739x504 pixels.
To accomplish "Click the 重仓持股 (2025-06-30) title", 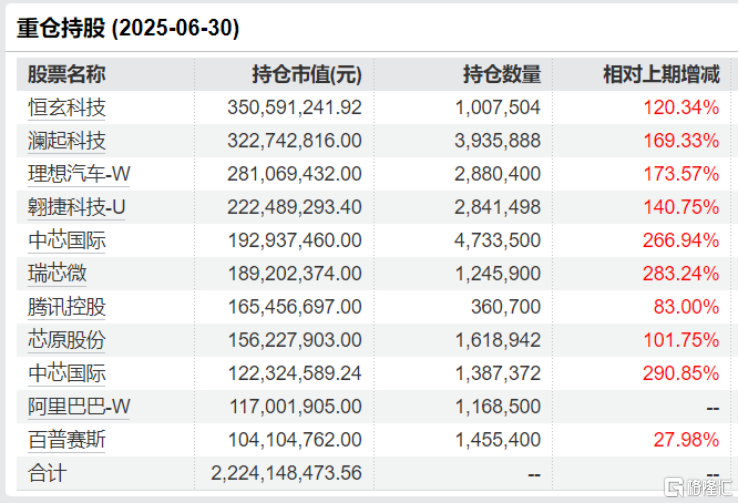I will coord(129,28).
